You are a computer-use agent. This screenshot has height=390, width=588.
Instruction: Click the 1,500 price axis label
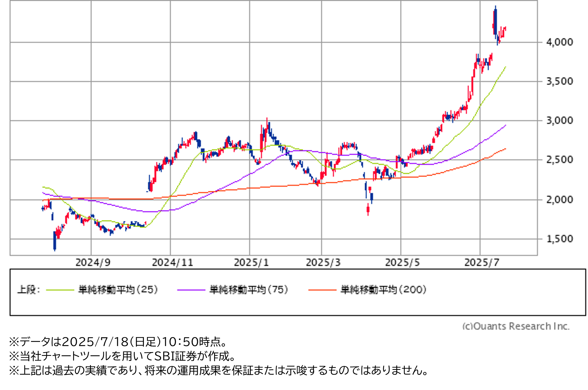pos(559,239)
